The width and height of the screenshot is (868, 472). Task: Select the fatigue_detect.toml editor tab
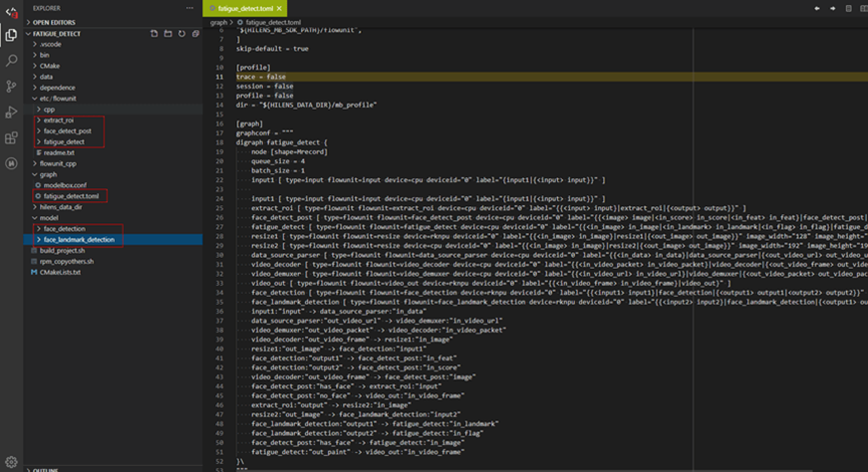pos(244,8)
